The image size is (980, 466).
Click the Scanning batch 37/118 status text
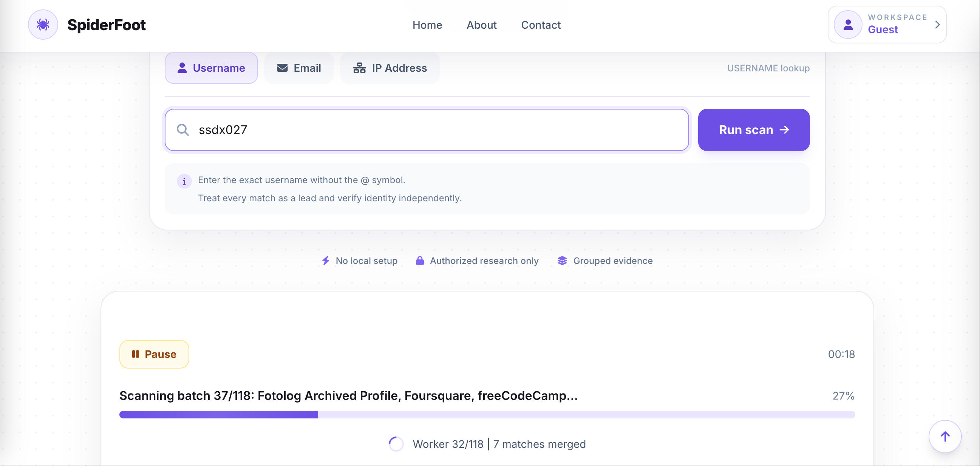[348, 396]
